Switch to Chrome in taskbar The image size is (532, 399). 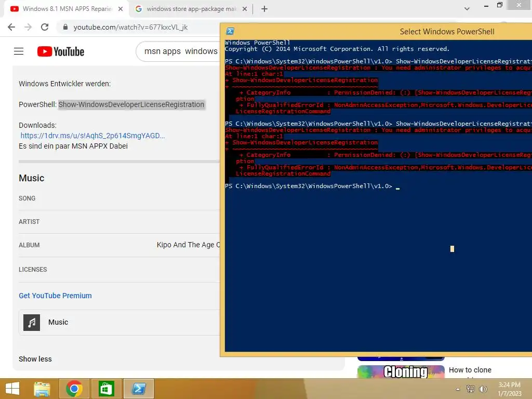74,389
